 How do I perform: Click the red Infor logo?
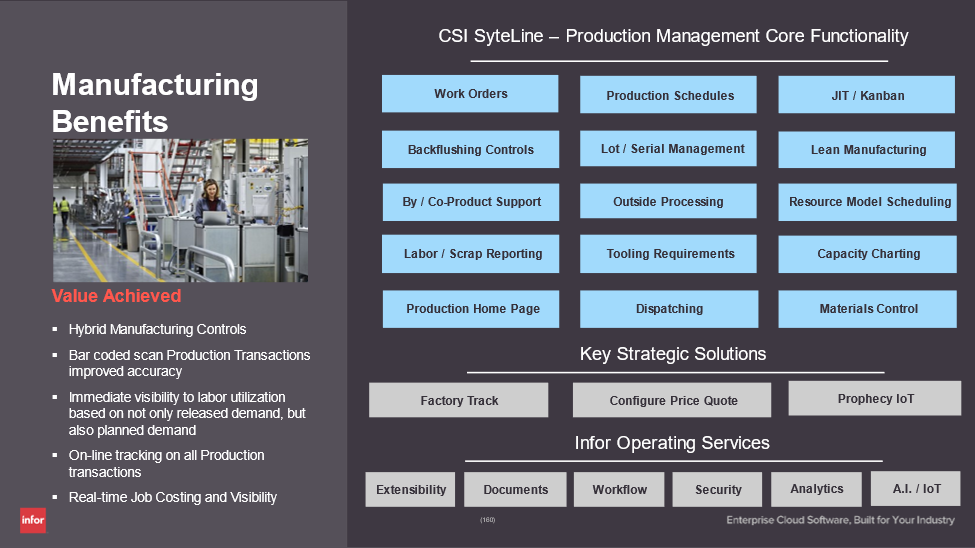pyautogui.click(x=33, y=520)
